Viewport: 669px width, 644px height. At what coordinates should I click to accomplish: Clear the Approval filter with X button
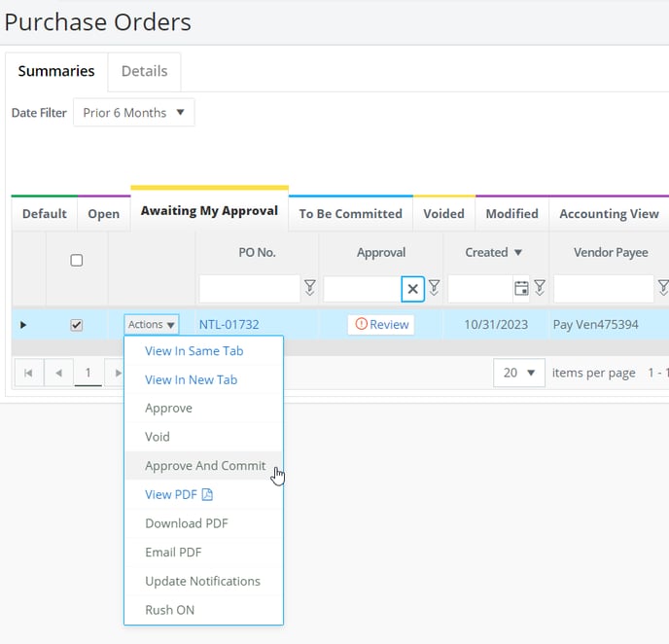coord(412,289)
